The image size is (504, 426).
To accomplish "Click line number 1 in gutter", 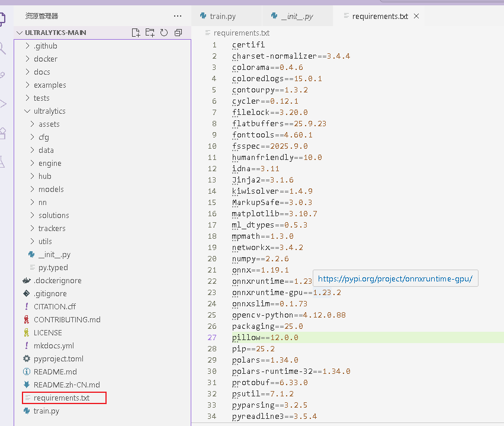I will pyautogui.click(x=214, y=44).
